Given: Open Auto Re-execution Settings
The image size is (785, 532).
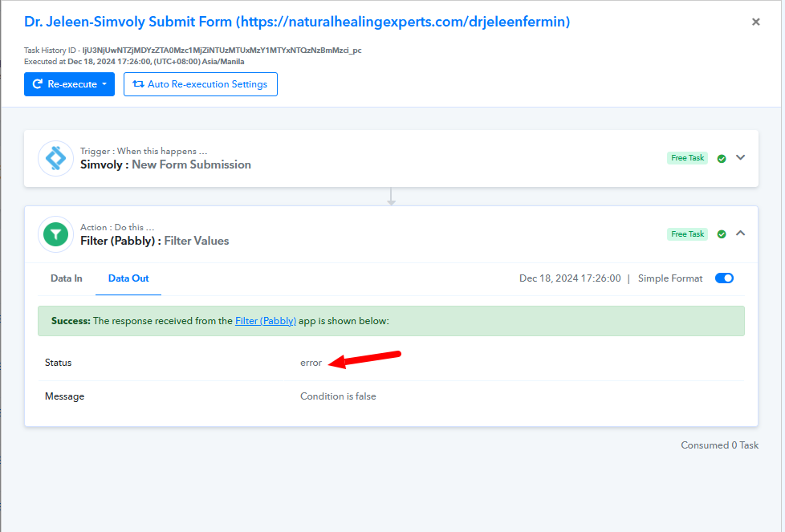Looking at the screenshot, I should (x=200, y=84).
